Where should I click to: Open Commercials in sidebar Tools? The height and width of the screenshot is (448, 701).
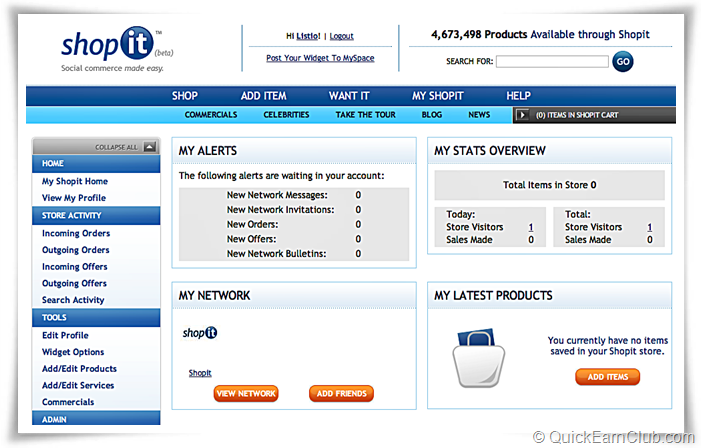click(68, 402)
